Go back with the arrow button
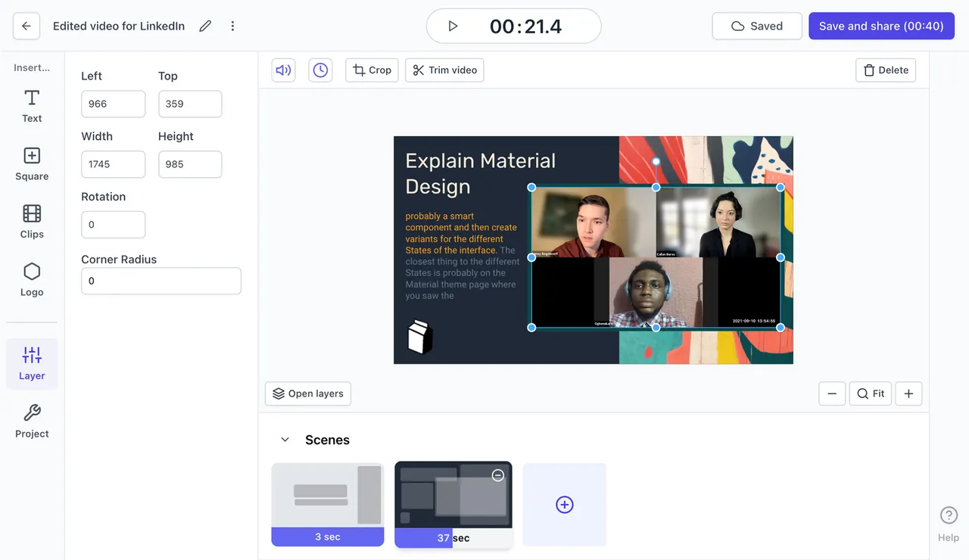Screen dimensions: 969x560 click(26, 26)
